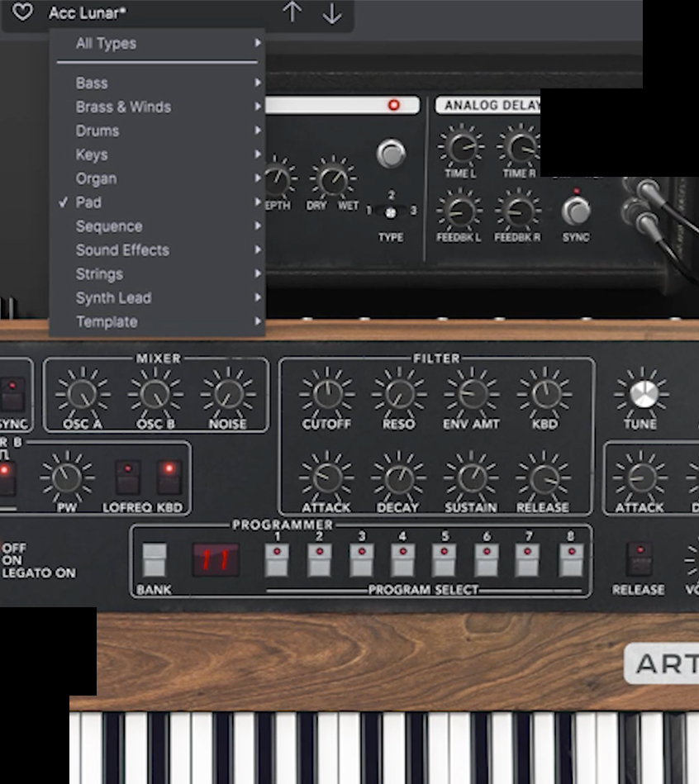Open the Sound Effects category

[x=157, y=250]
